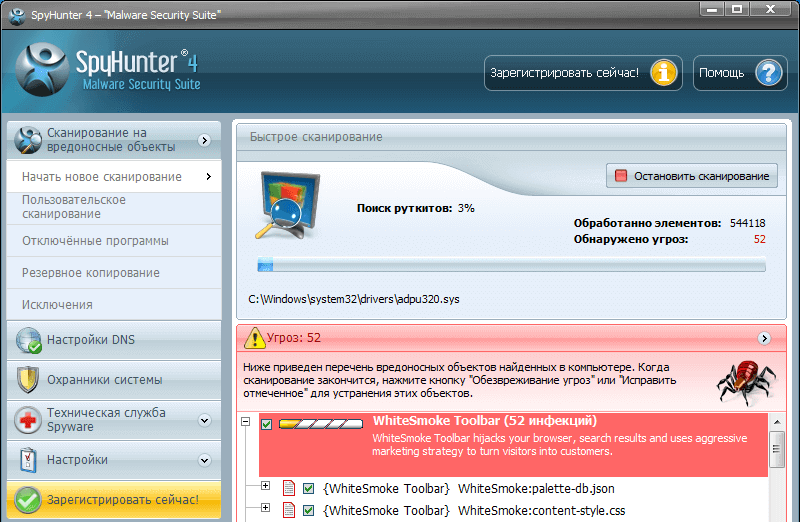Click the Поиск руткитов: 3% status text

(x=416, y=208)
